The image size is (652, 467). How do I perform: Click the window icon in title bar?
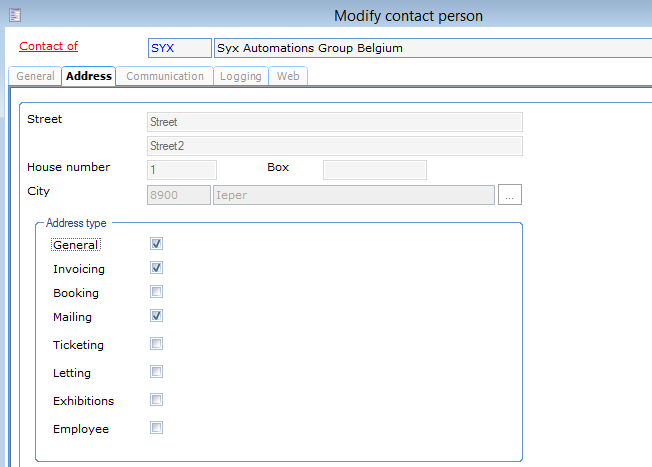(x=16, y=15)
